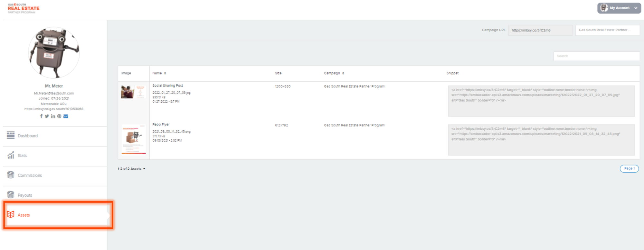This screenshot has width=644, height=250.
Task: Click the 2022_01_27_20_07_09.jpg file name
Action: [171, 93]
